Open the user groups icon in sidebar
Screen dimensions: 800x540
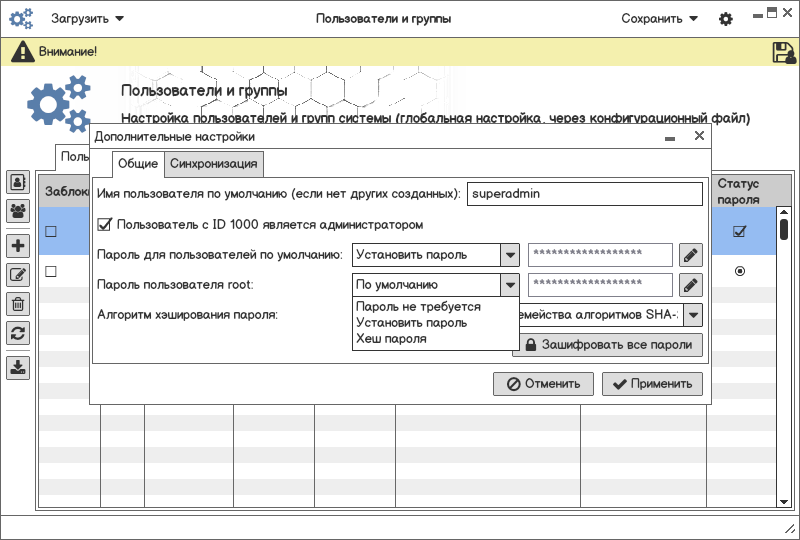(x=18, y=210)
